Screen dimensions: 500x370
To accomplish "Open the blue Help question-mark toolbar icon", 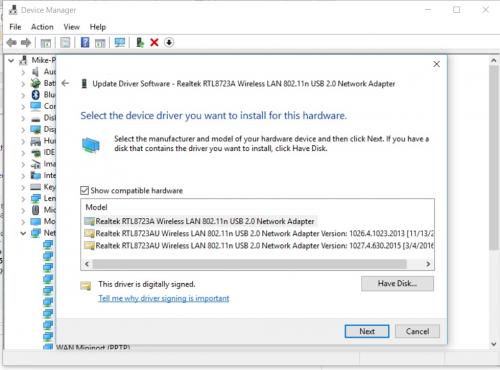I will pos(85,42).
